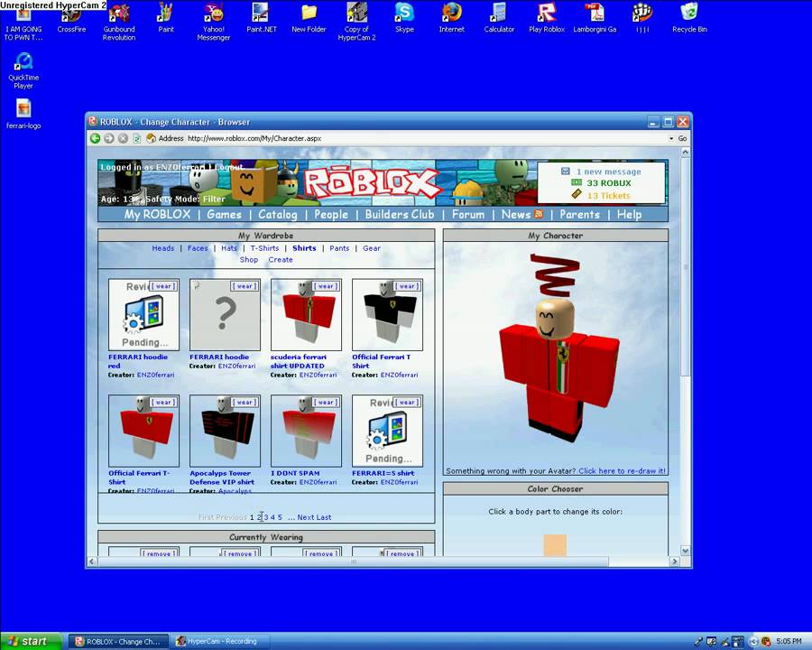Wear the I DONT SPAM shirt
Image resolution: width=812 pixels, height=650 pixels.
(x=326, y=403)
